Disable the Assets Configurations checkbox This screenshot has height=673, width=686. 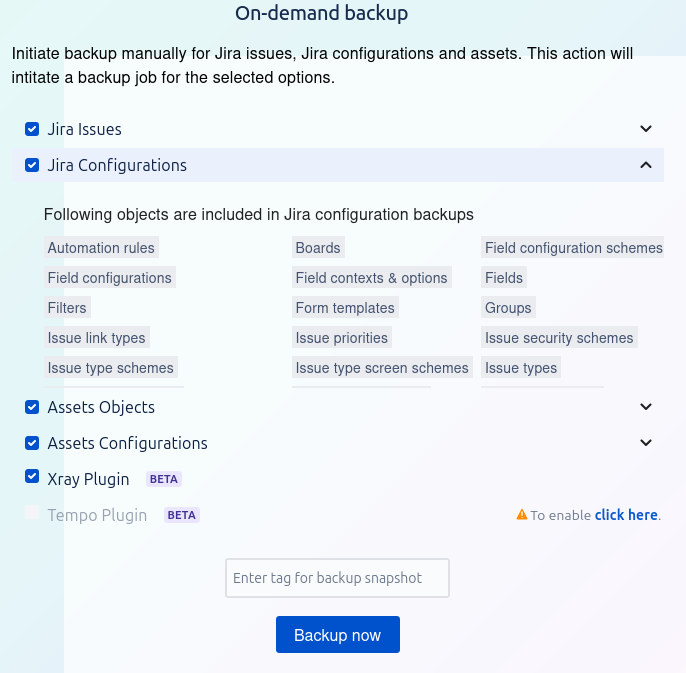(x=32, y=442)
